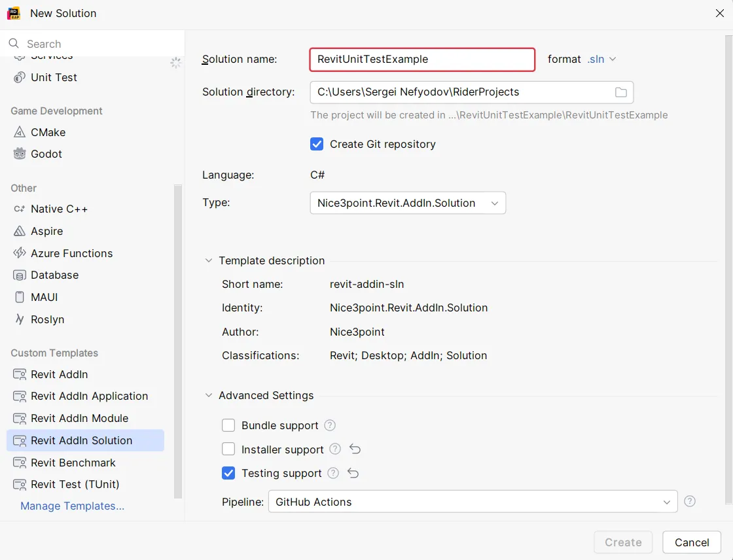This screenshot has width=733, height=560.
Task: Open the Pipeline GitHub Actions dropdown
Action: (473, 502)
